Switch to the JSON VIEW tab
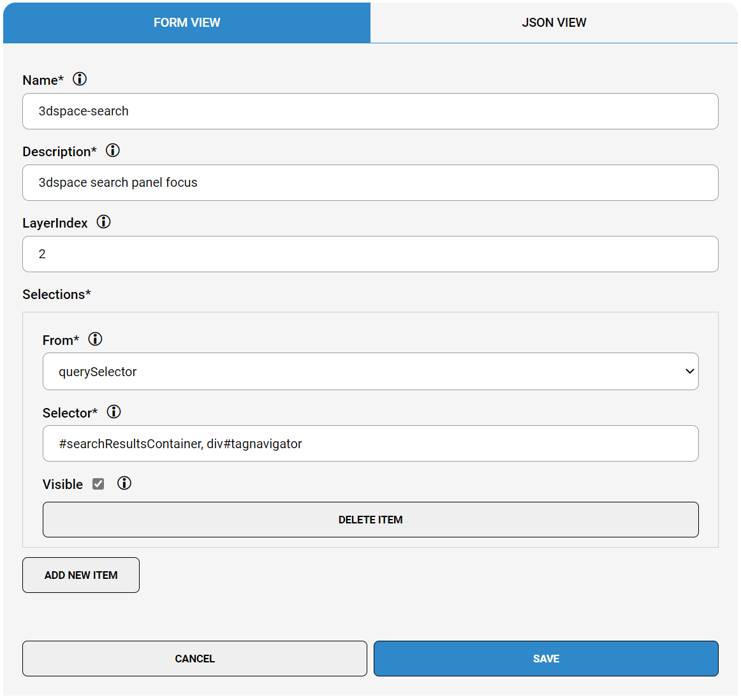The image size is (741, 700). 554,23
